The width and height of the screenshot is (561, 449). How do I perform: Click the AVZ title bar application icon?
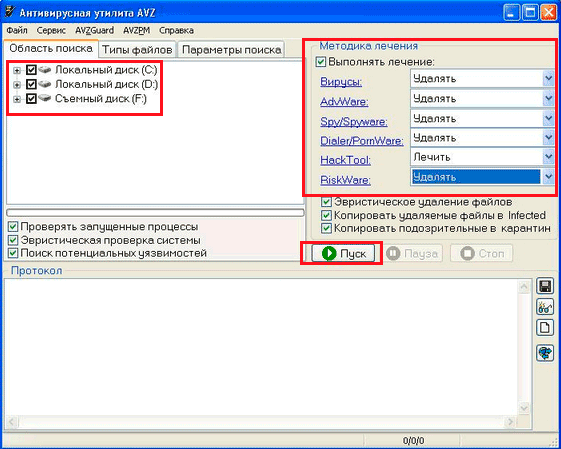(10, 12)
